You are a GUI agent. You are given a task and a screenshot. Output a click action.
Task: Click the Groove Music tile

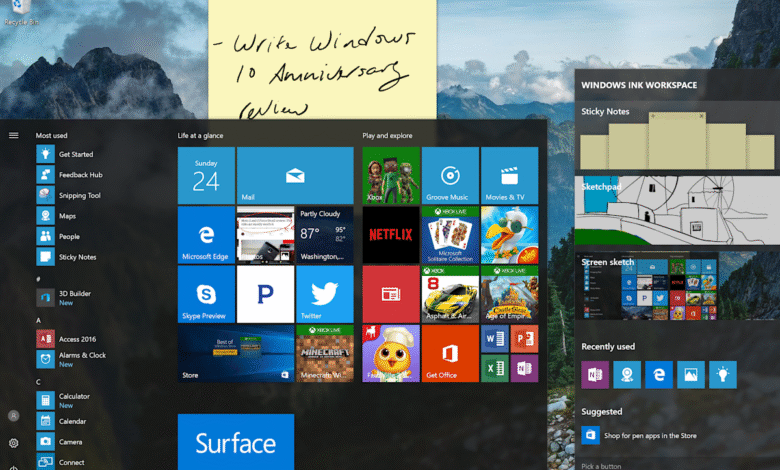click(x=450, y=175)
